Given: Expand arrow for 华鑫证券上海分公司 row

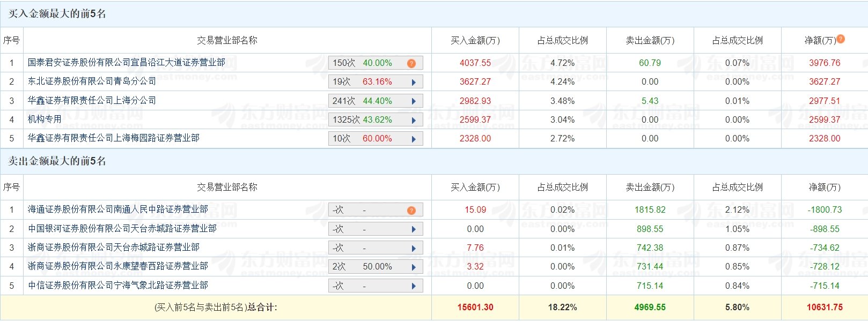Looking at the screenshot, I should pos(414,101).
